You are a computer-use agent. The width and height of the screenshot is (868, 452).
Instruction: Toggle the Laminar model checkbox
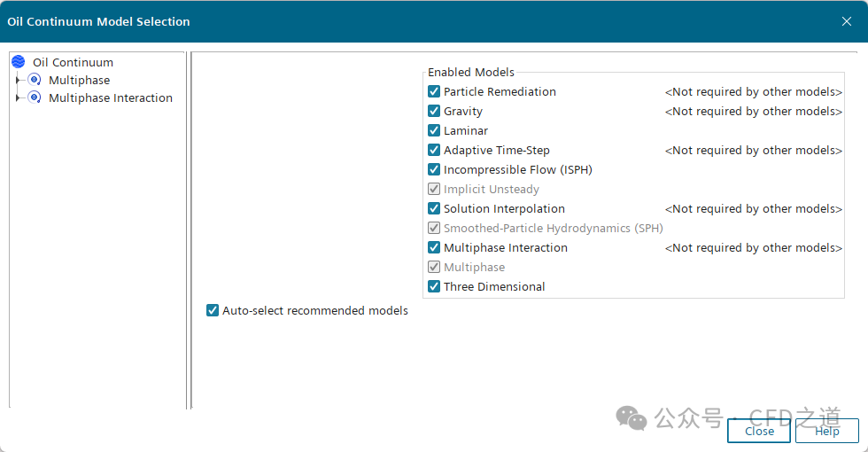(434, 130)
